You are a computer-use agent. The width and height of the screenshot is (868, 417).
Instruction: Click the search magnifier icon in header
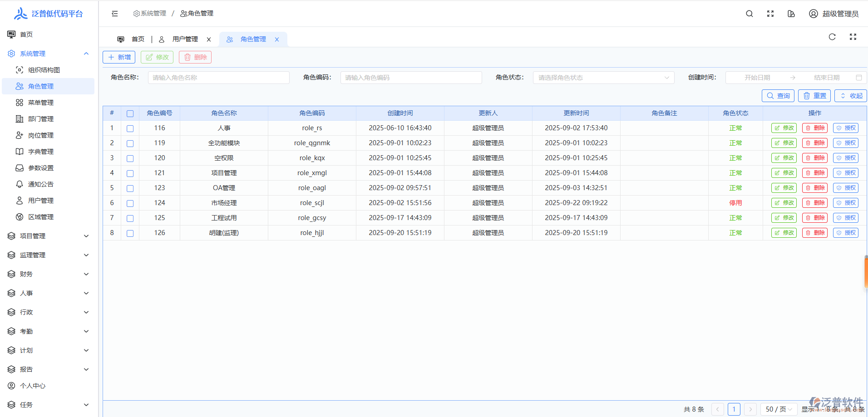(750, 14)
